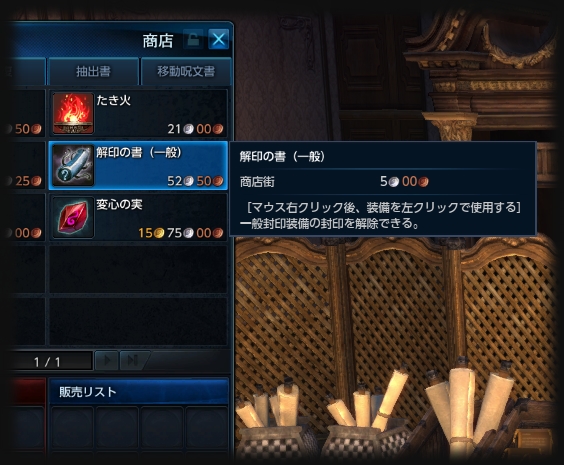This screenshot has width=564, height=465.
Task: Click the first empty sell list slot
Action: click(72, 428)
